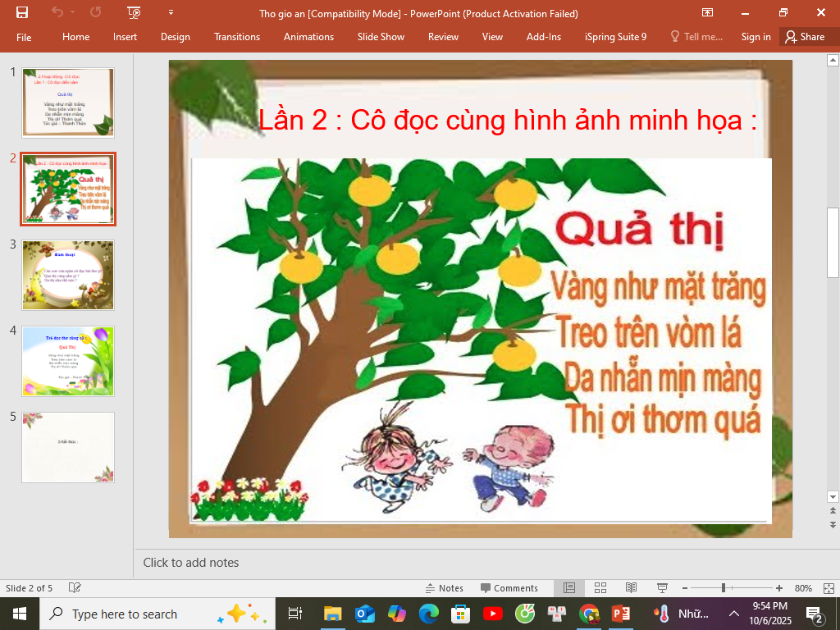Image resolution: width=840 pixels, height=630 pixels.
Task: Open the Animations tab
Action: [308, 37]
